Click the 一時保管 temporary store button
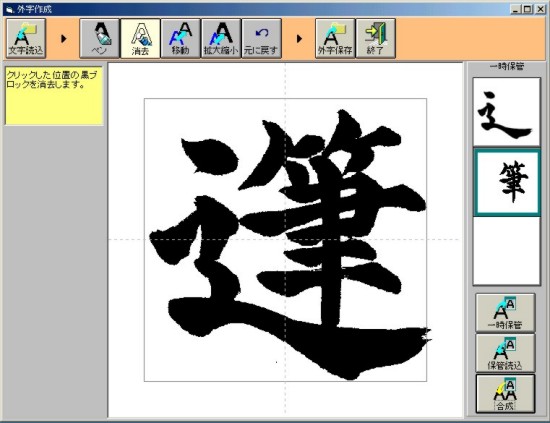550x423 pixels. [505, 313]
